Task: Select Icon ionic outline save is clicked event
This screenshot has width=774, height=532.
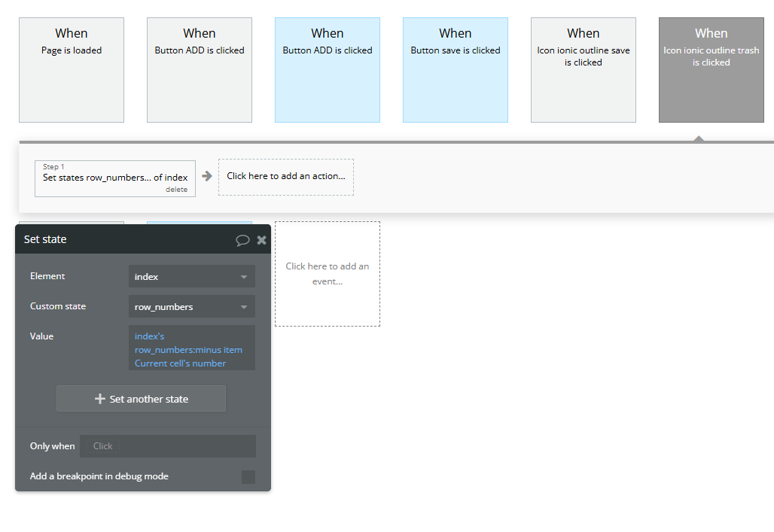Action: (583, 70)
